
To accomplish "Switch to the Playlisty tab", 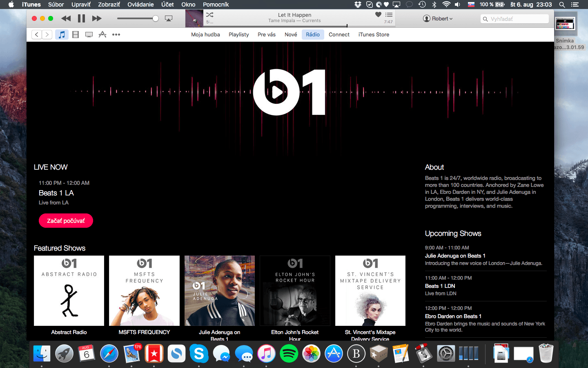I will click(x=238, y=35).
